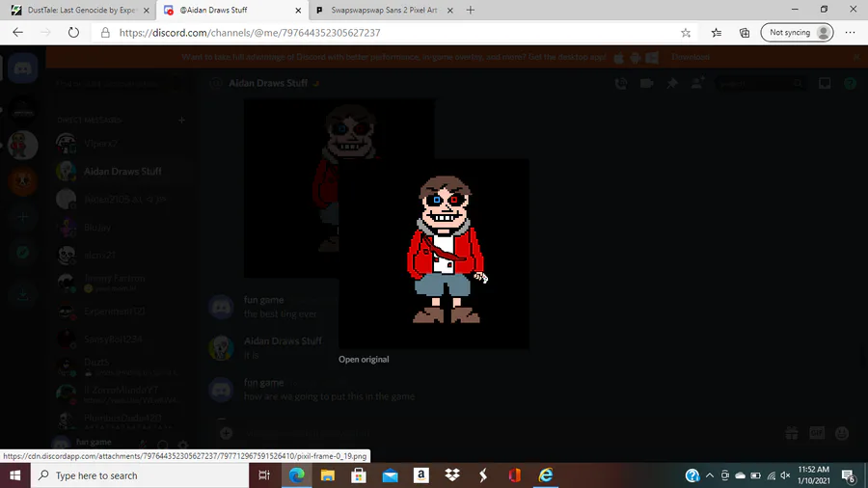The width and height of the screenshot is (868, 488).
Task: Open BluJay direct message
Action: (x=122, y=228)
